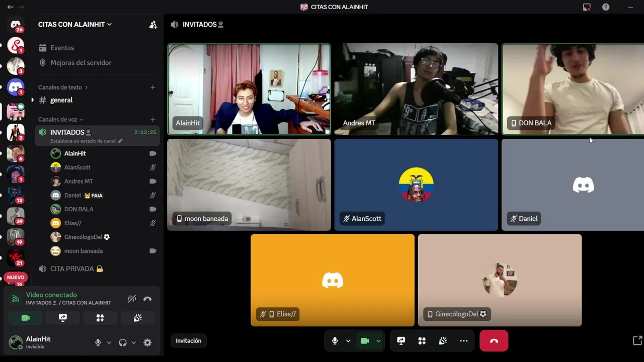Open more options ellipsis in call controls

(x=464, y=341)
